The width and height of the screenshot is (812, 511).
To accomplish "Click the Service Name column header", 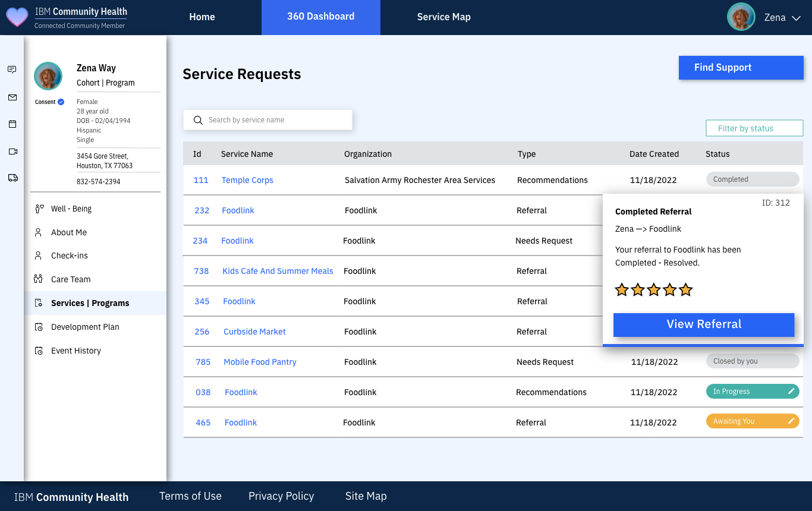I will pos(247,154).
